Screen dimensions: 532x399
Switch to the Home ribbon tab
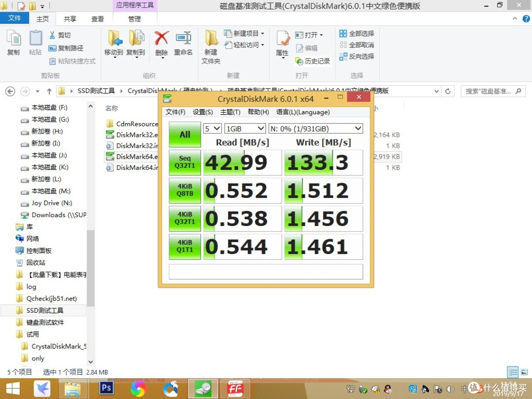tap(42, 19)
